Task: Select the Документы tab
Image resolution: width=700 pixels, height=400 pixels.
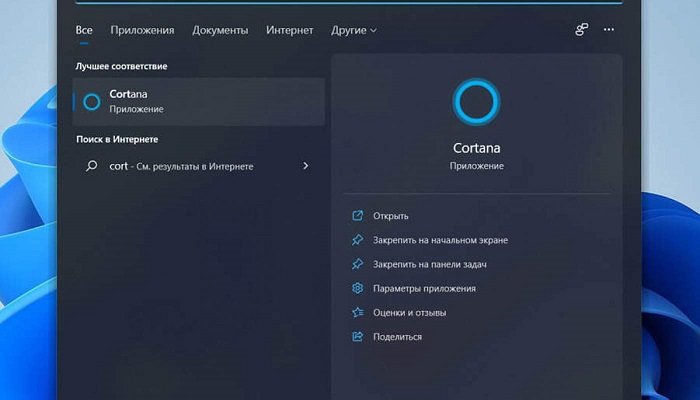Action: 220,30
